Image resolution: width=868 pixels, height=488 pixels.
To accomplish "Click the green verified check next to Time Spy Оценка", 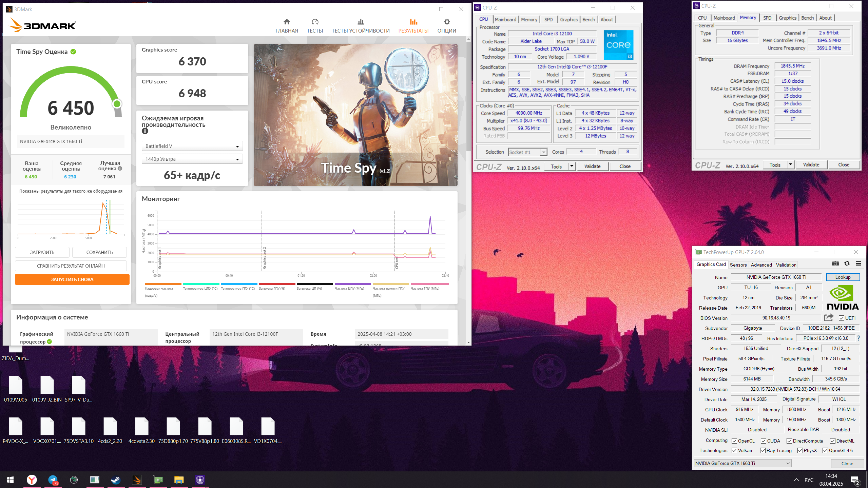I will tap(73, 52).
